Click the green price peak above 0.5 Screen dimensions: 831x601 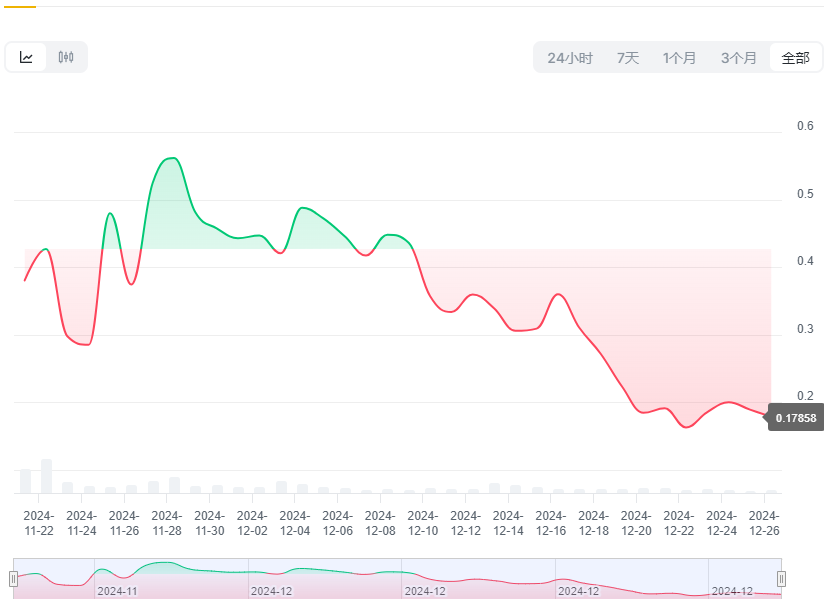pyautogui.click(x=172, y=158)
